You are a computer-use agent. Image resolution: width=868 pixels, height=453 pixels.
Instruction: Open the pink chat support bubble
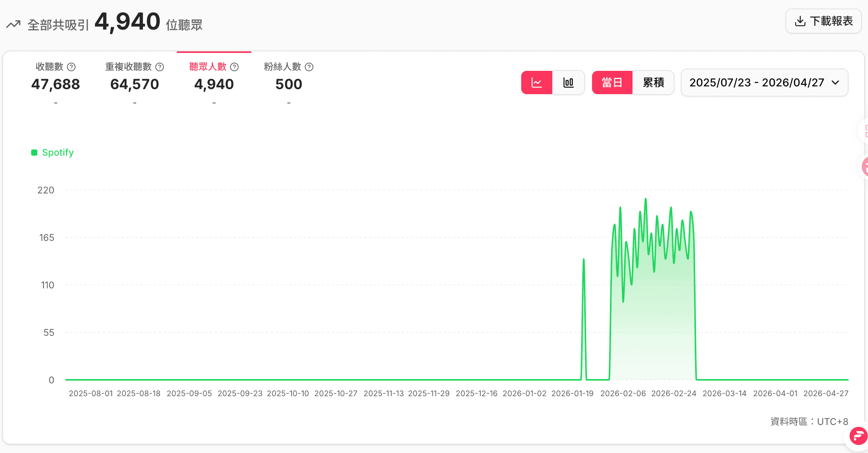click(x=858, y=435)
